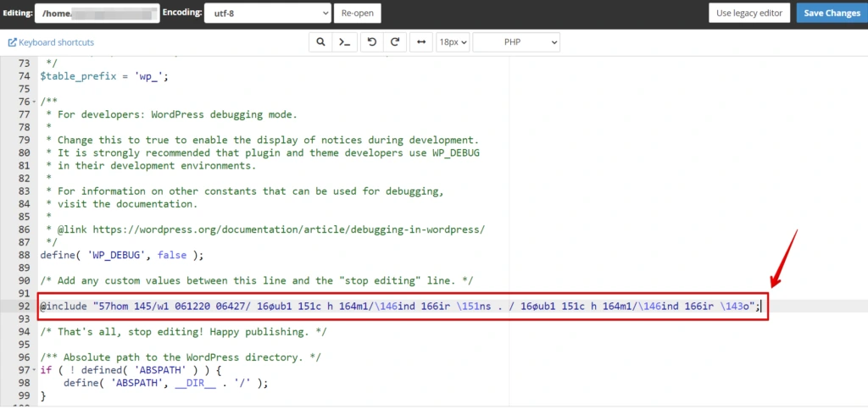Screen dimensions: 868x409
Task: Click the 'It is strongly recommended' comment line
Action: point(263,153)
